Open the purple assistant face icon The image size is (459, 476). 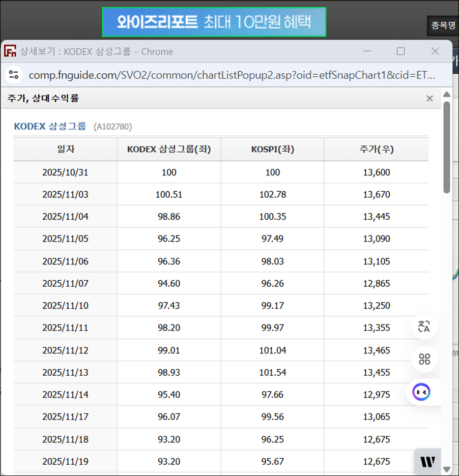(421, 392)
